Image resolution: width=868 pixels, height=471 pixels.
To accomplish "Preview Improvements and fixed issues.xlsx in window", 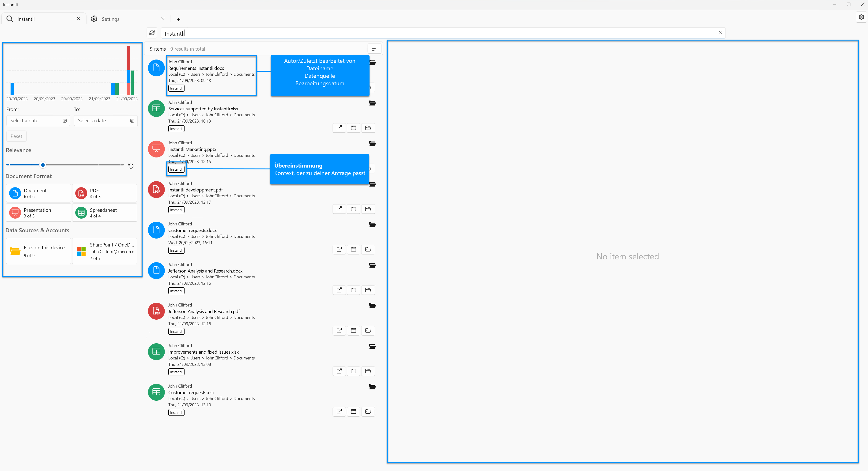I will (x=354, y=371).
